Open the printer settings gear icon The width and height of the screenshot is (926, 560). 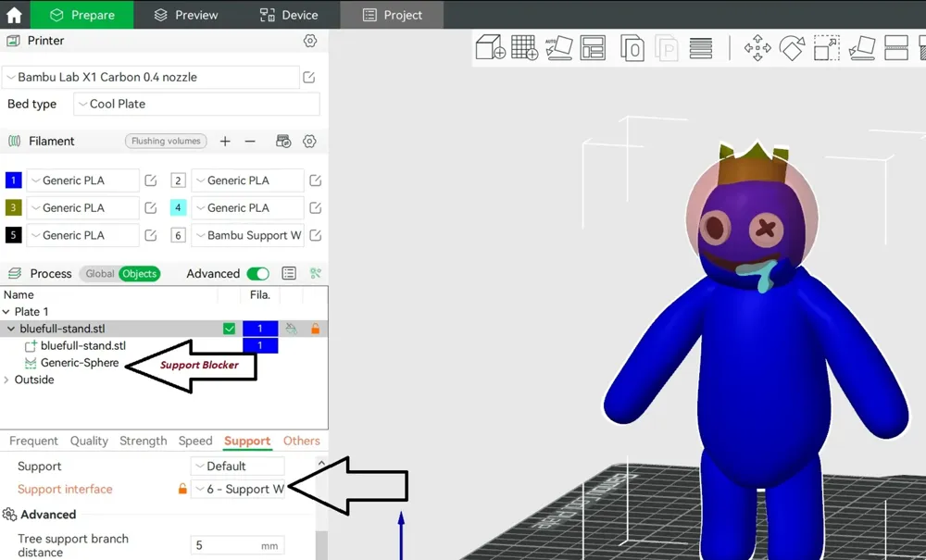(310, 41)
